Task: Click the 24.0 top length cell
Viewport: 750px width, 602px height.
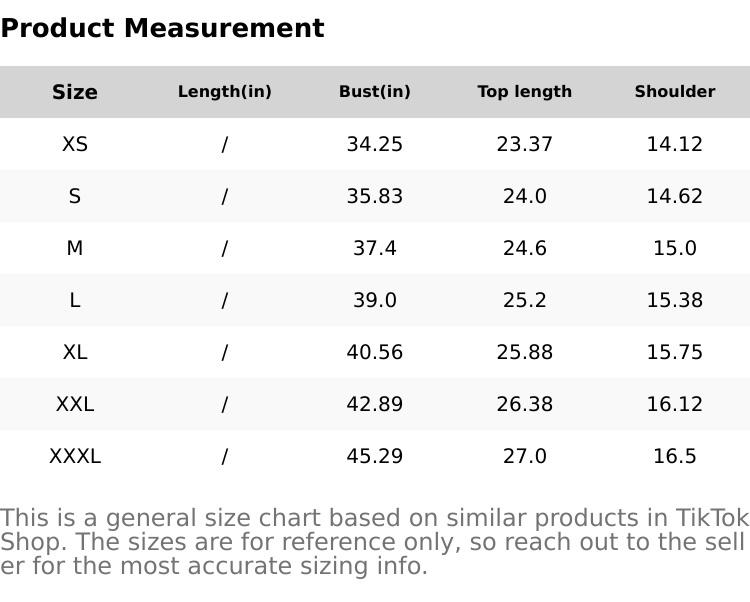Action: point(525,196)
